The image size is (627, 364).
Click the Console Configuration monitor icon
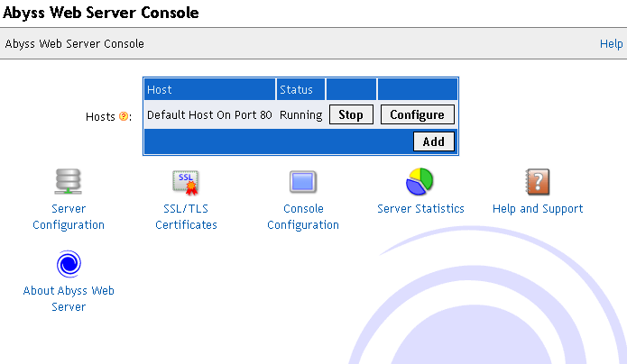click(x=303, y=182)
